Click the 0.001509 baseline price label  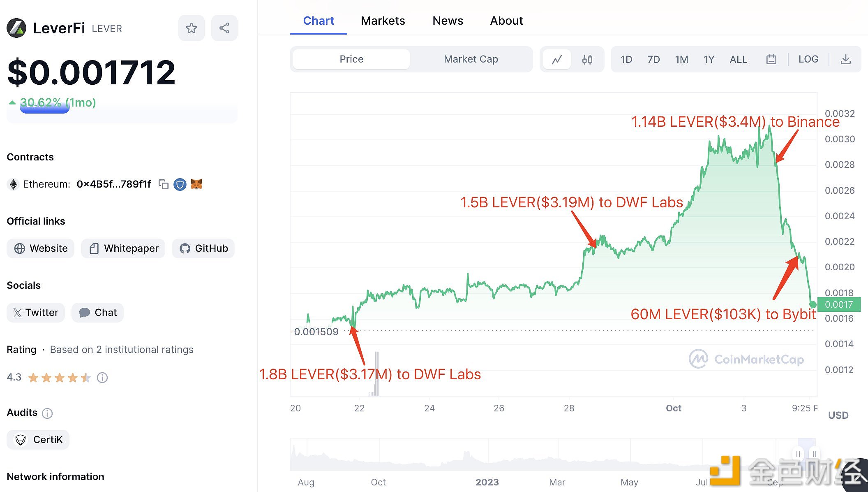pos(316,332)
